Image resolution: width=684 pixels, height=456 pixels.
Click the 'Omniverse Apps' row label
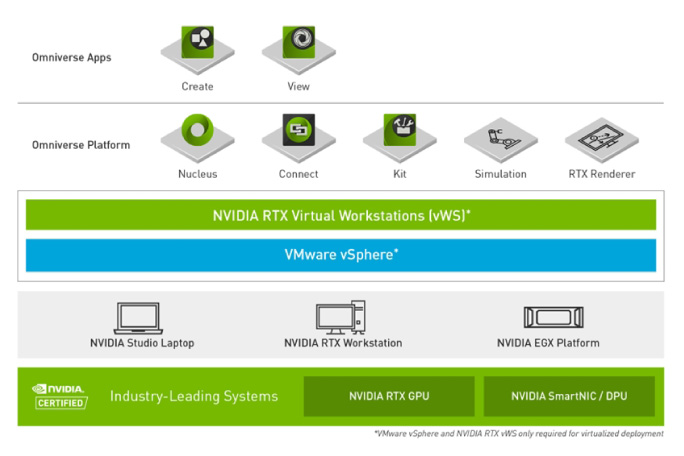72,58
